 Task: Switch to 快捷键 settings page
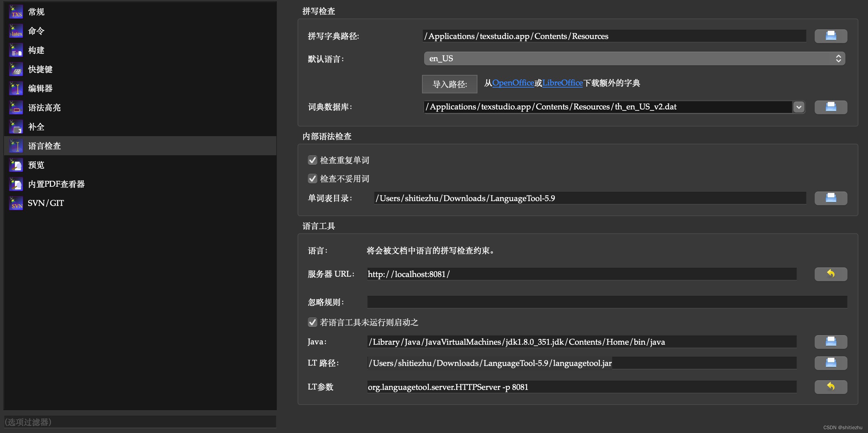click(40, 69)
